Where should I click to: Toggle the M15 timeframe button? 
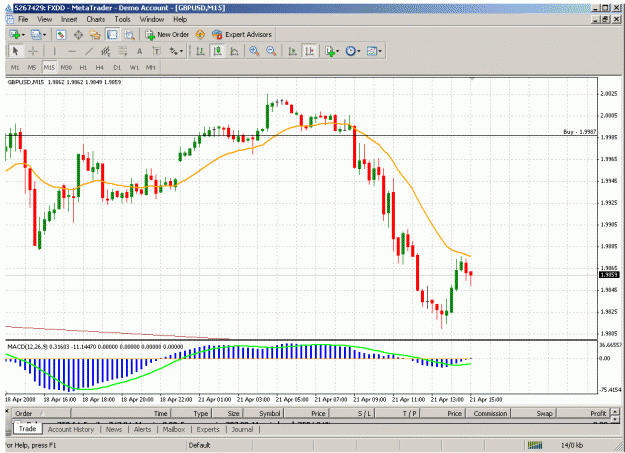point(49,67)
